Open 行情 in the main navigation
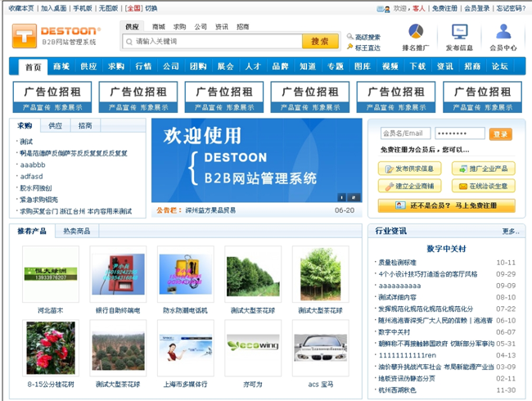532x401 pixels. [143, 66]
